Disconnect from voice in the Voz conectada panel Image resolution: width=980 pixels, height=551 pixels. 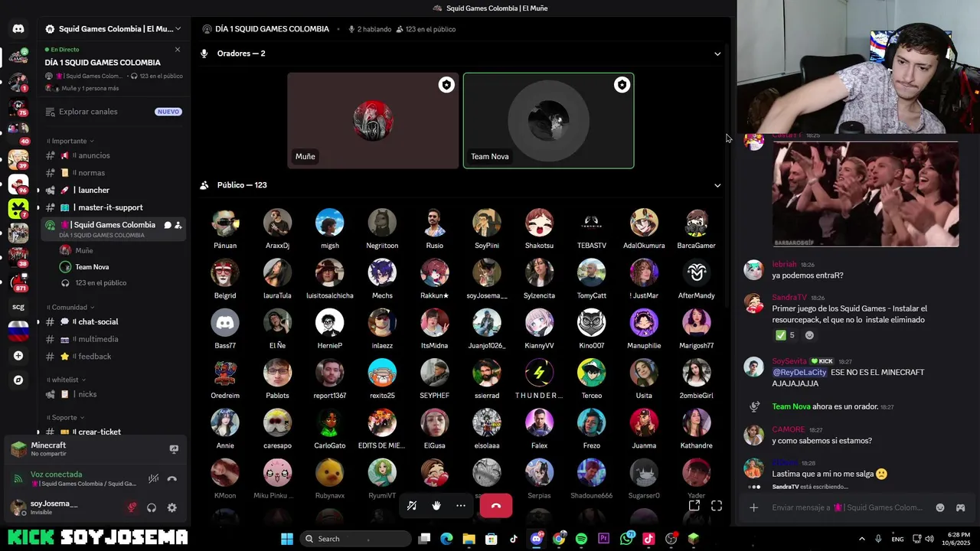(172, 478)
